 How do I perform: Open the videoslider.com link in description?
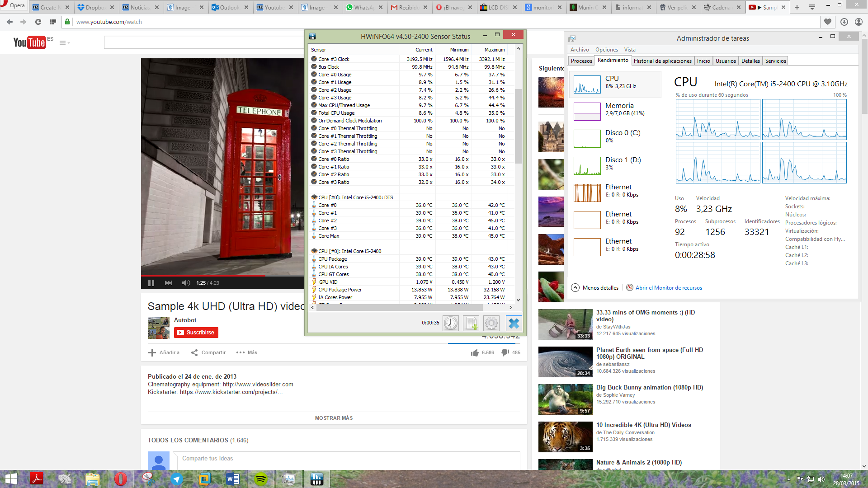[x=258, y=385]
